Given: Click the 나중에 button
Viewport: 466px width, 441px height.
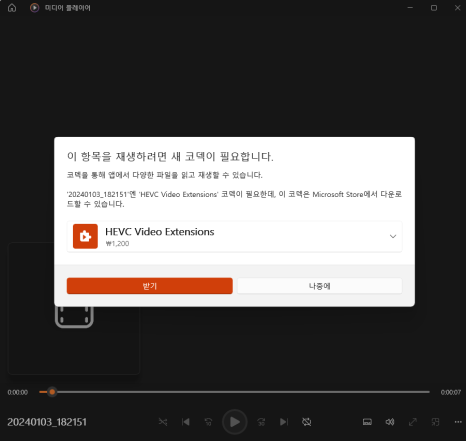Looking at the screenshot, I should click(320, 286).
